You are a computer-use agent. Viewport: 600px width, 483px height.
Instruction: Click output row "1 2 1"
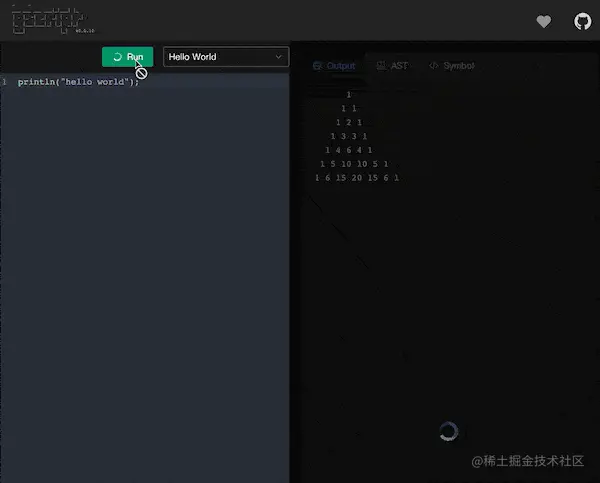[x=349, y=122]
